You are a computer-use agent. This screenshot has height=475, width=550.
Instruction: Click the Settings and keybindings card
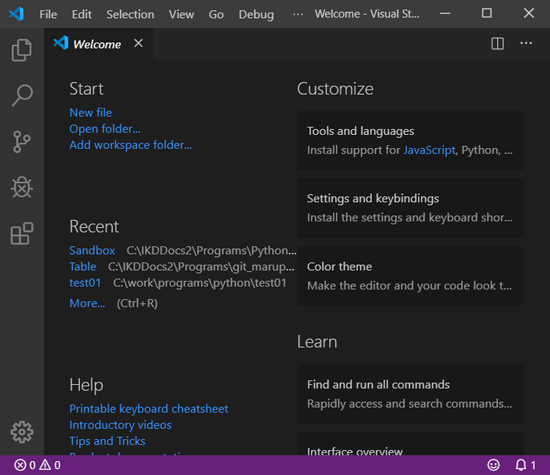(410, 208)
